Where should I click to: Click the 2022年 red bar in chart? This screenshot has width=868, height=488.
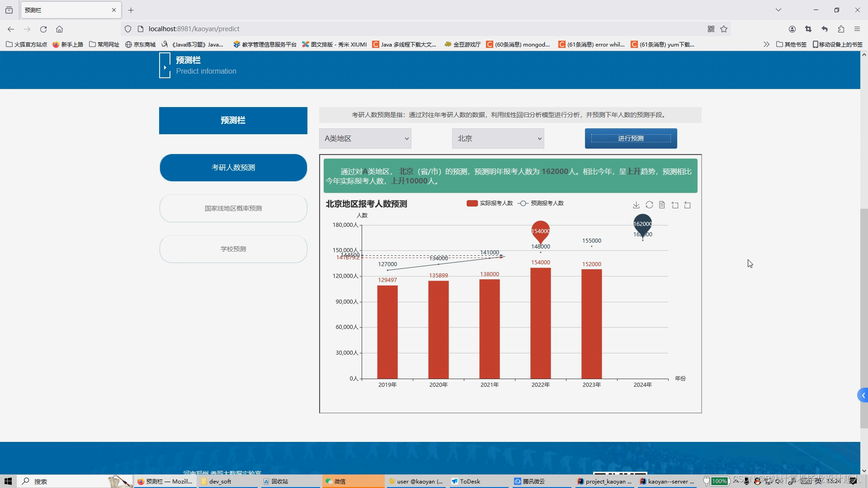click(x=540, y=323)
